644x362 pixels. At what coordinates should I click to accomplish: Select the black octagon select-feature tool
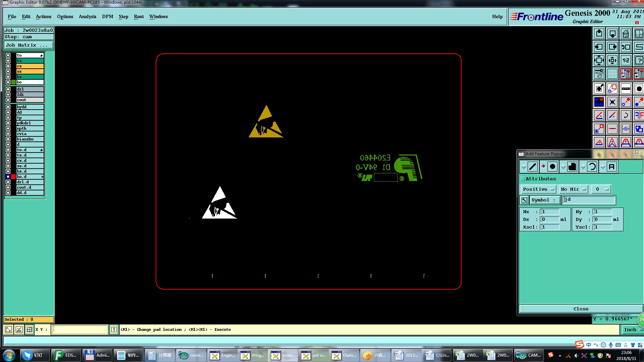pos(639,88)
